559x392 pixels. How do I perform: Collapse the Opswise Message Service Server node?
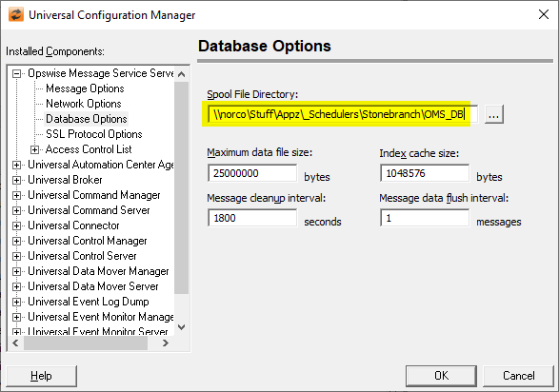pos(16,73)
